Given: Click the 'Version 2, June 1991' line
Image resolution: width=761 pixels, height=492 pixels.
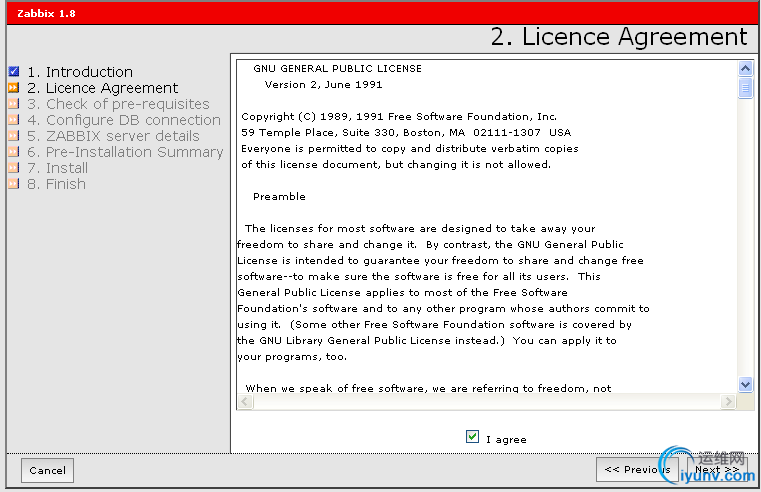Looking at the screenshot, I should [323, 84].
